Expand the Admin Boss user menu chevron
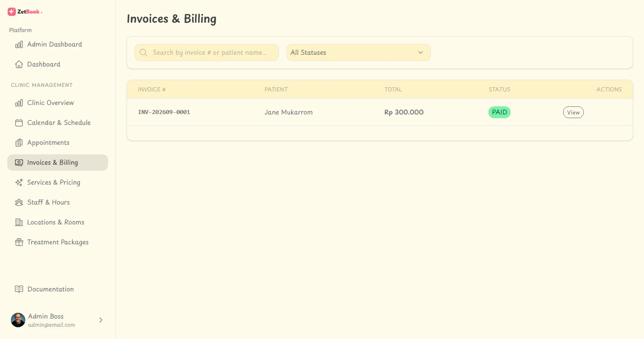The width and height of the screenshot is (644, 339). coord(101,320)
